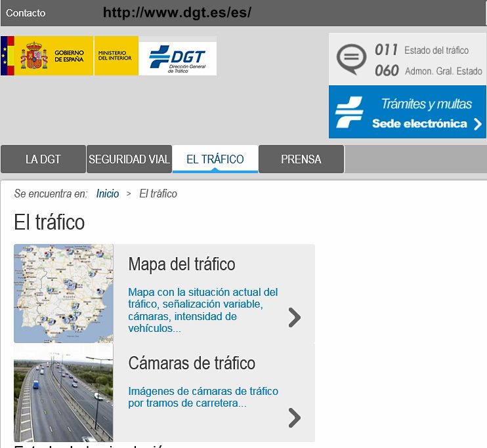Select the EL TRÁFICO tab

click(x=215, y=159)
